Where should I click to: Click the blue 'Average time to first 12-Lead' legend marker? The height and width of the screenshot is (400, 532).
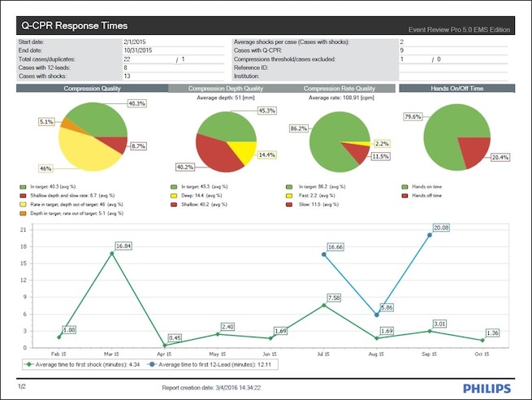point(154,365)
